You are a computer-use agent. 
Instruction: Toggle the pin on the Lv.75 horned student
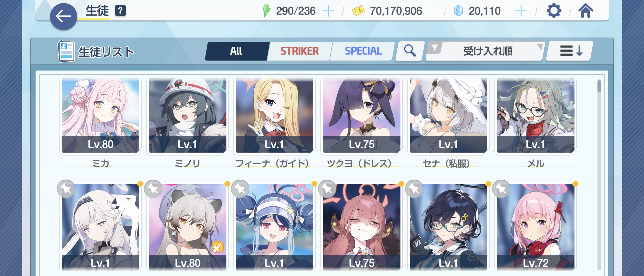(327, 189)
